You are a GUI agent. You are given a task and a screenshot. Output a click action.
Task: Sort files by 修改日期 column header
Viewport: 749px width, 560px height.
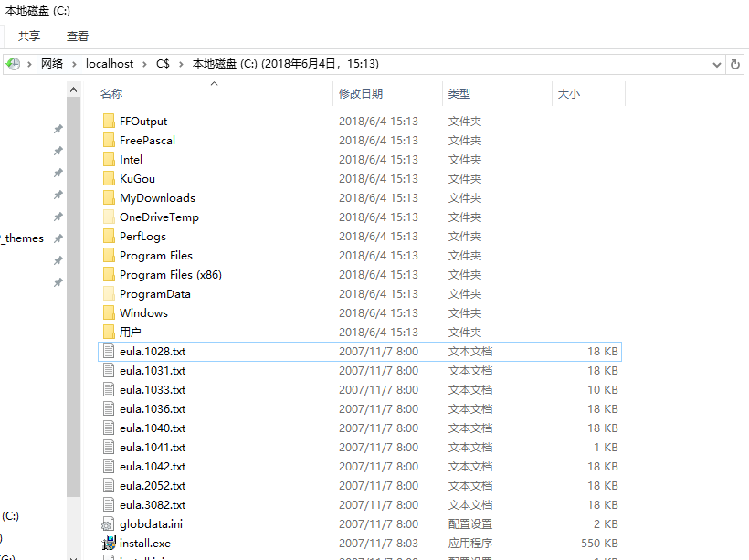coord(361,94)
